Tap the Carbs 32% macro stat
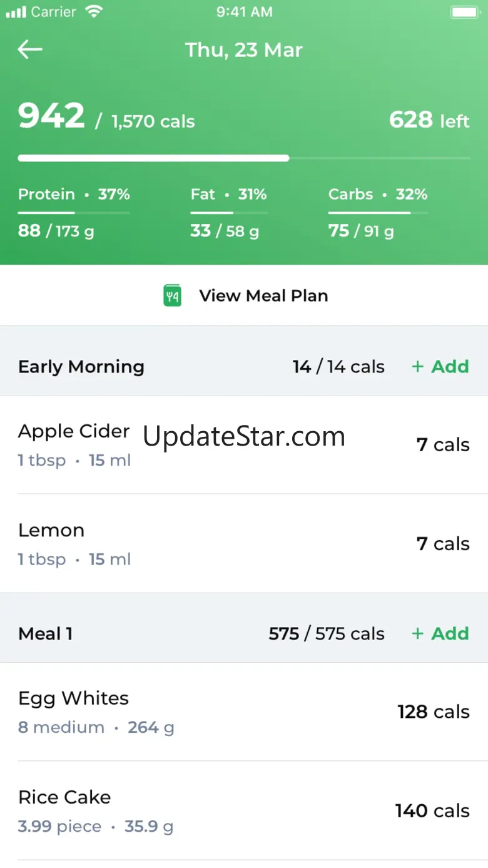488x868 pixels. [377, 194]
